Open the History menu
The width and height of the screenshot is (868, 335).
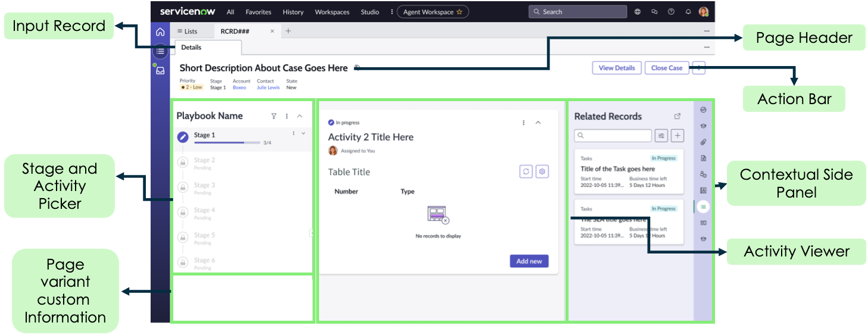pos(293,12)
